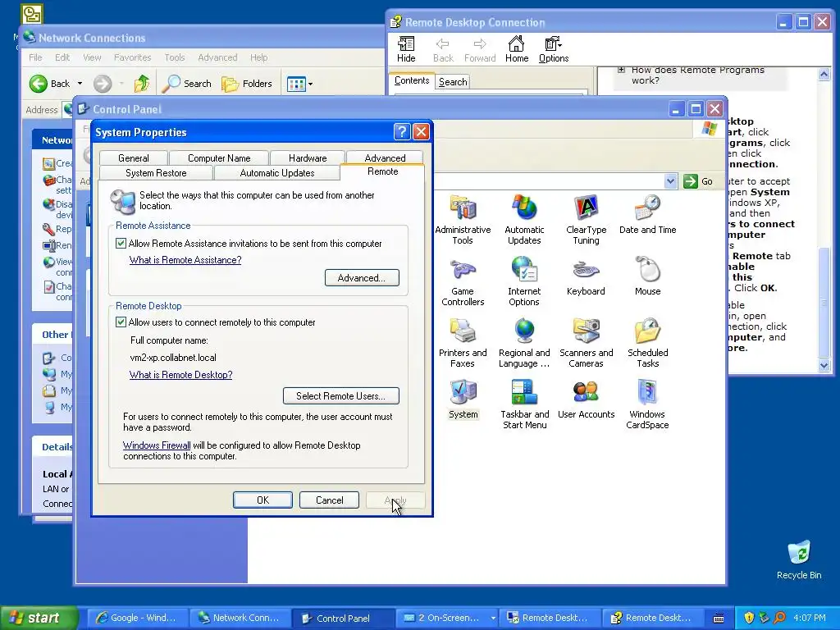The image size is (840, 630).
Task: Open Regional and Language options icon
Action: pyautogui.click(x=524, y=343)
